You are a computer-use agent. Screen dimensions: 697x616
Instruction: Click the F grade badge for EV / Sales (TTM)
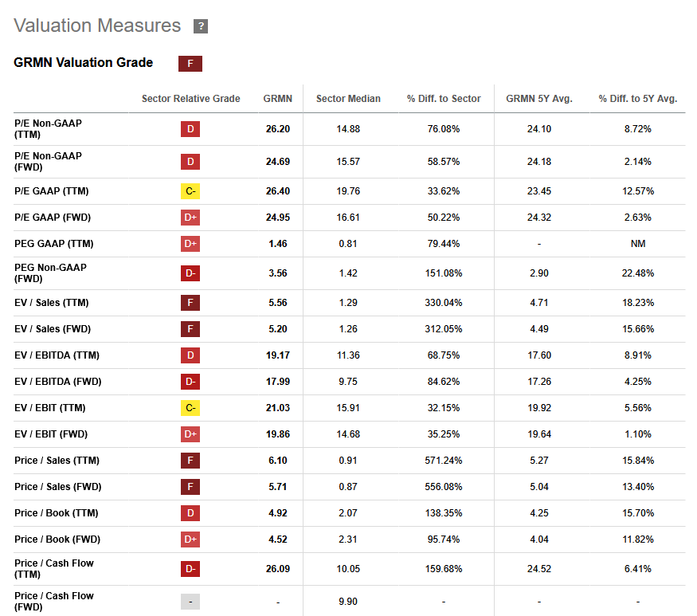point(190,303)
